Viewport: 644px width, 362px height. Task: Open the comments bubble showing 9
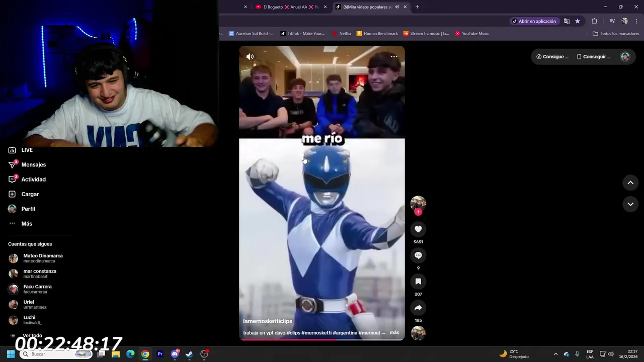click(x=418, y=255)
